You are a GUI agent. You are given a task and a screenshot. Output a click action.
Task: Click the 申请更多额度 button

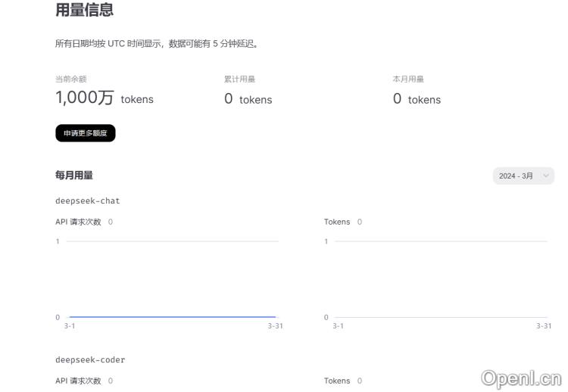(85, 133)
